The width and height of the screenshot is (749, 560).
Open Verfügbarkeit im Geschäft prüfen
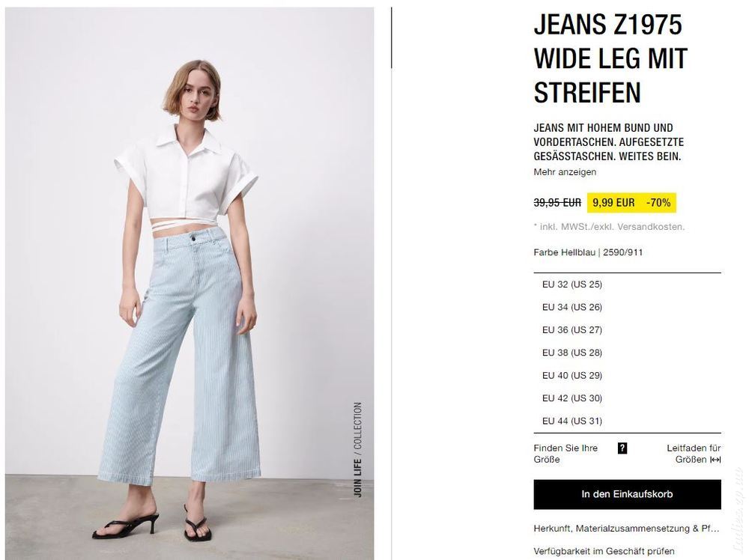pos(604,552)
